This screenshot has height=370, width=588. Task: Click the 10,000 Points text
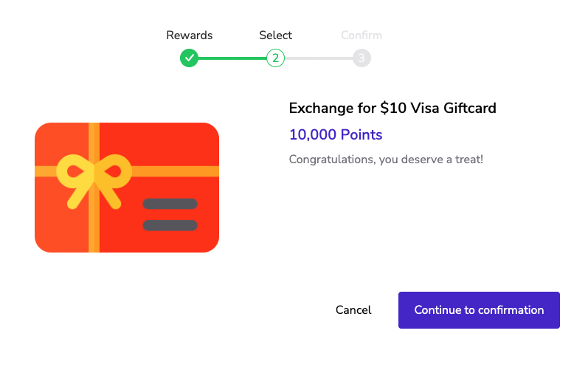point(336,134)
